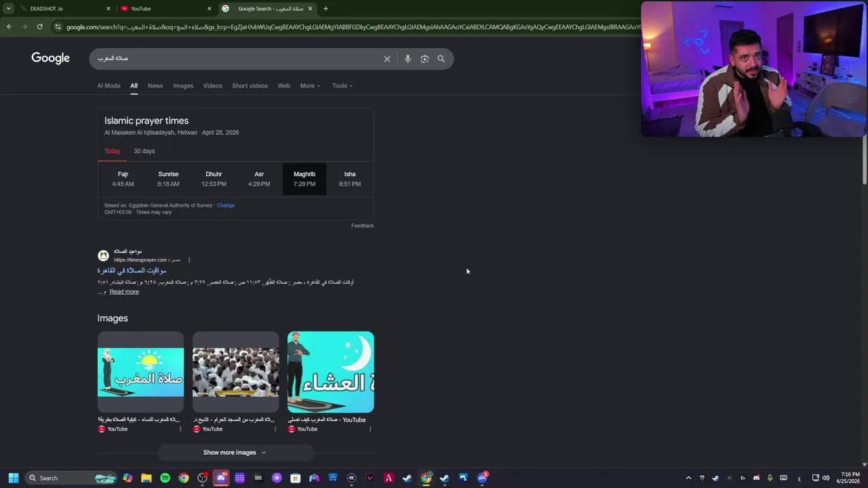The height and width of the screenshot is (488, 868).
Task: Select the All results tab
Action: [x=134, y=85]
